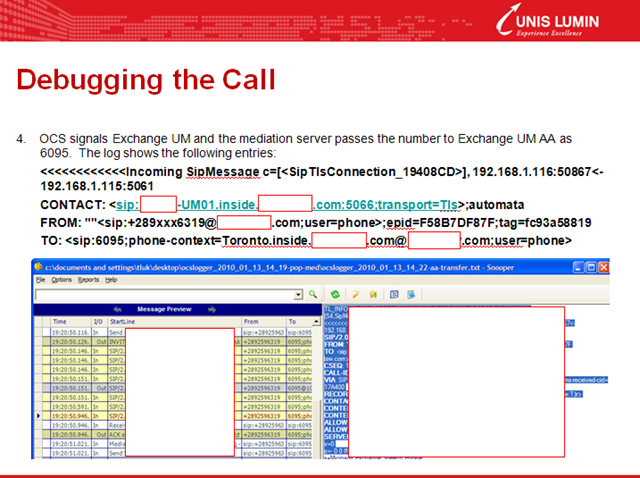Click the green refresh icon in Snooper toolbar
The image size is (640, 478).
(335, 294)
